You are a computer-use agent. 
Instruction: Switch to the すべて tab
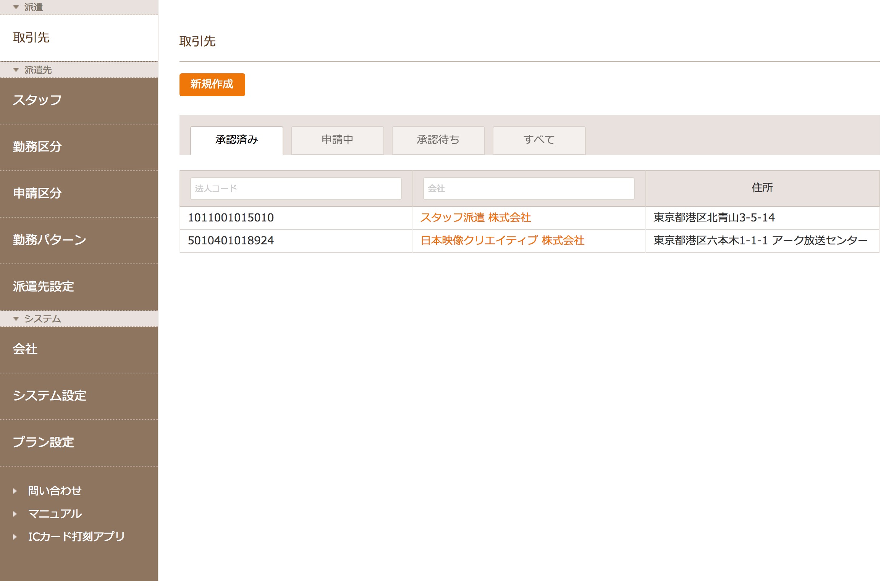[x=539, y=140]
